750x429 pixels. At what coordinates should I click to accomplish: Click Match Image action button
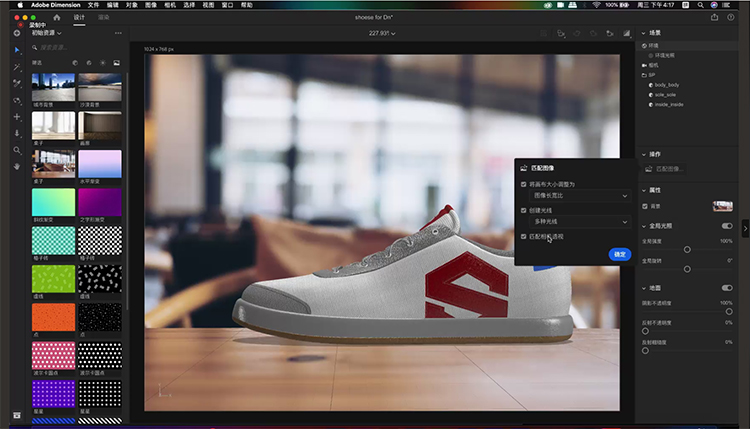[664, 169]
